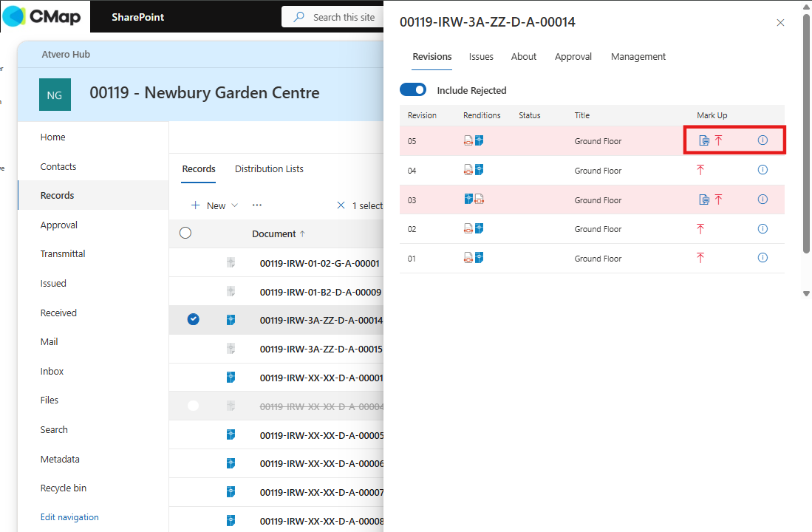
Task: Open Metadata in side navigation
Action: [60, 459]
